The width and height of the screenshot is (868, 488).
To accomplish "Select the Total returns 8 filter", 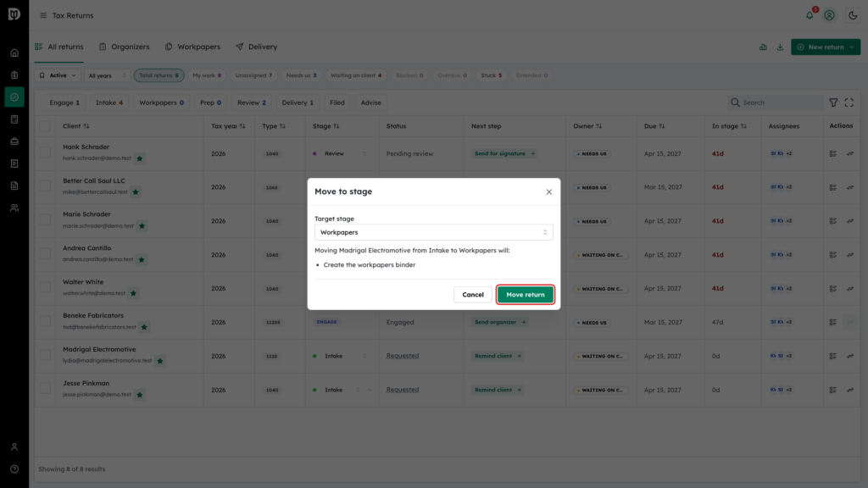I will (x=159, y=75).
